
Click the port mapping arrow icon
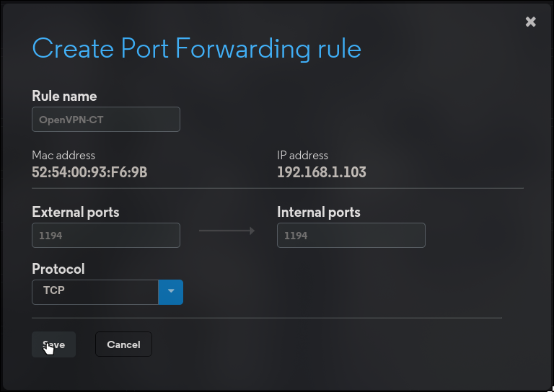[x=227, y=231]
